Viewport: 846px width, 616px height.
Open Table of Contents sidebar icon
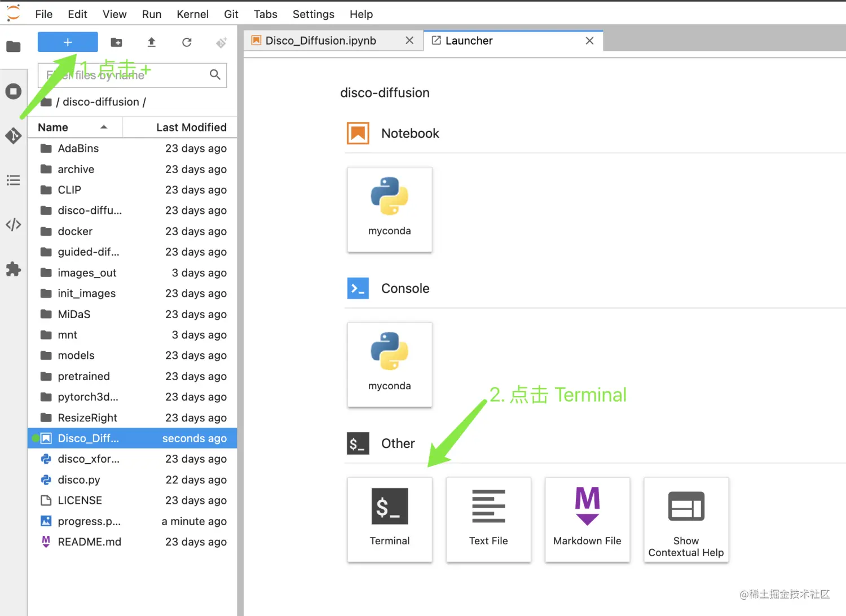tap(13, 180)
